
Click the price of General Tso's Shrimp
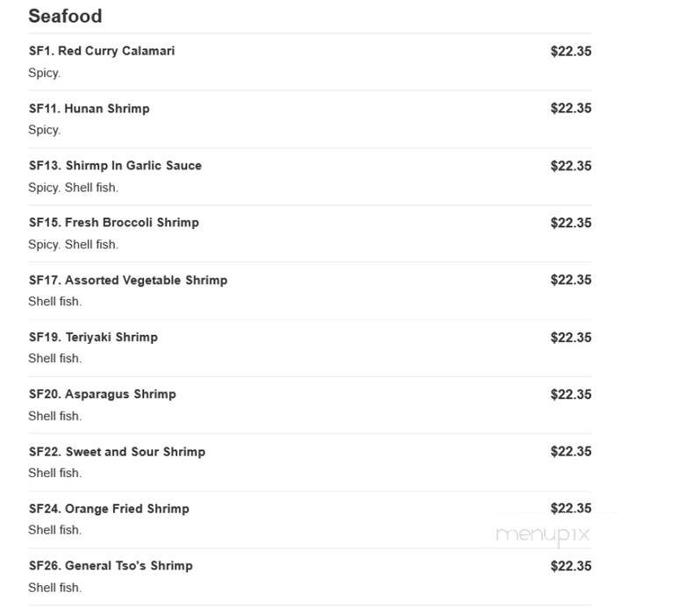[x=571, y=566]
